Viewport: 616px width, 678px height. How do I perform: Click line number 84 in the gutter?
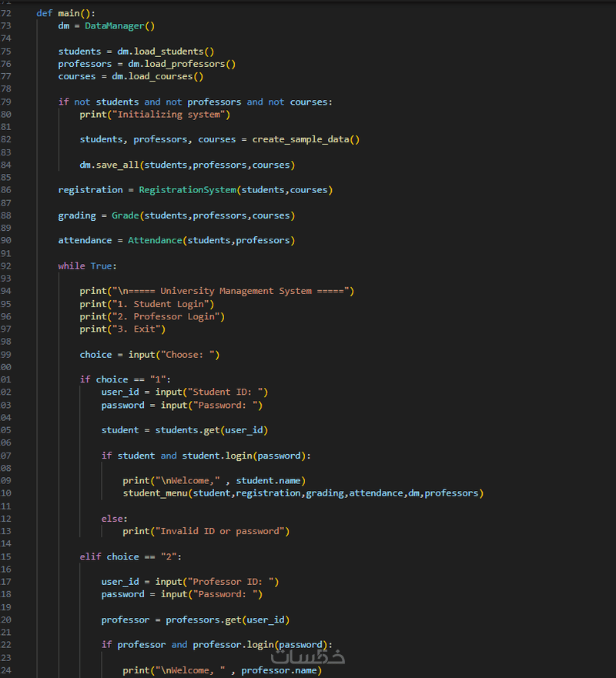tap(6, 165)
